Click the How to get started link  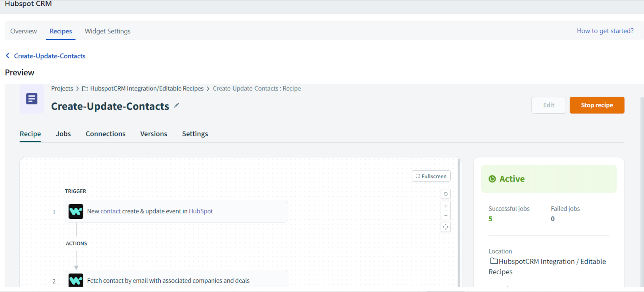pyautogui.click(x=605, y=31)
